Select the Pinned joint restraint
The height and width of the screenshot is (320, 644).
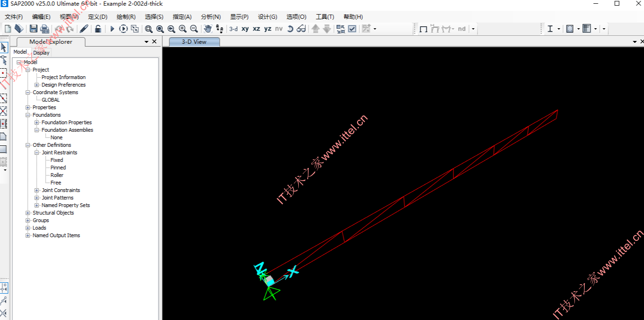(x=58, y=168)
